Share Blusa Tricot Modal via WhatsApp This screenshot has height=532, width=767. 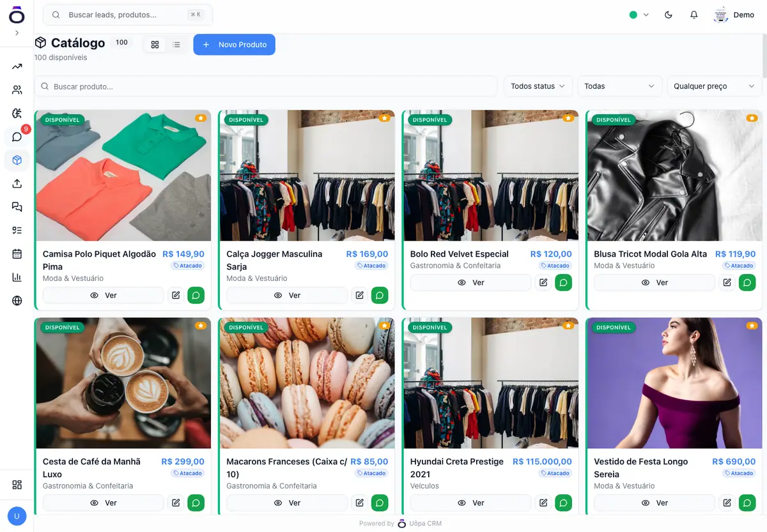(x=747, y=282)
